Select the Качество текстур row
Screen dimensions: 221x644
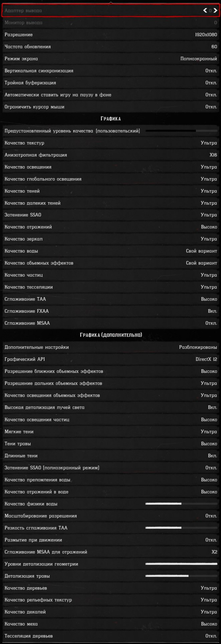point(110,143)
